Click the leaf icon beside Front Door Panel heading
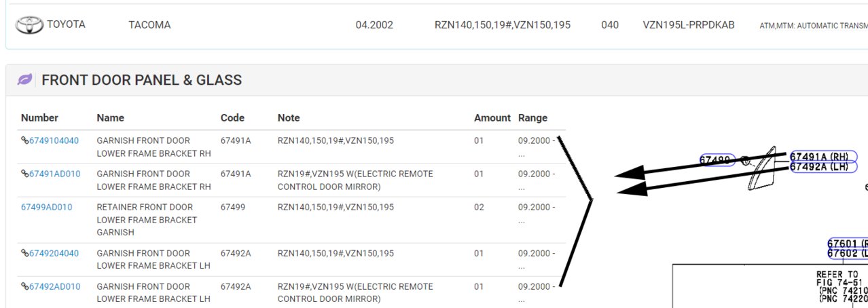Viewport: 868px width, 308px height. (24, 80)
